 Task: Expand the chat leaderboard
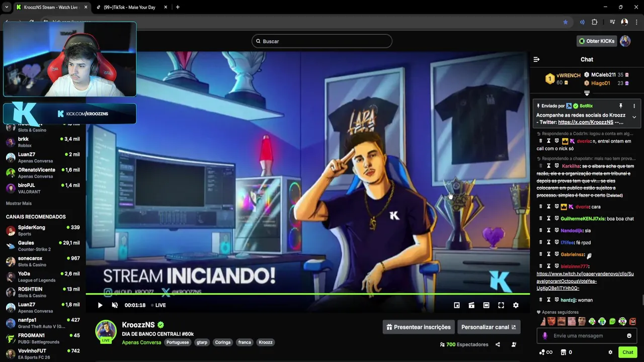tap(587, 94)
